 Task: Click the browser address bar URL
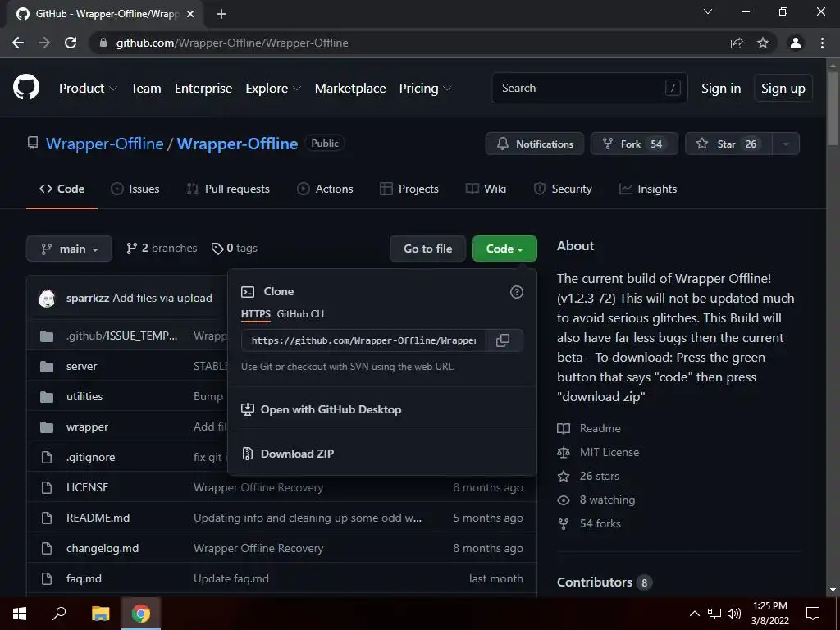click(x=232, y=43)
